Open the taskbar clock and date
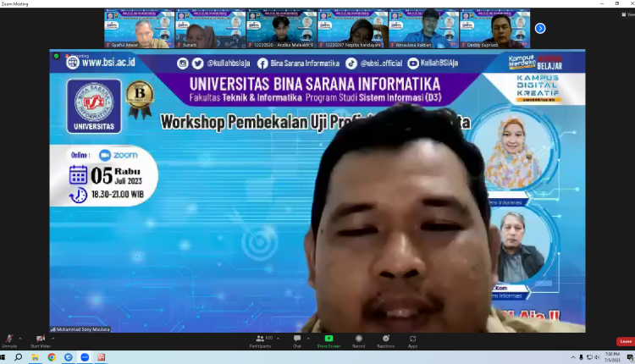This screenshot has height=364, width=635. click(613, 357)
